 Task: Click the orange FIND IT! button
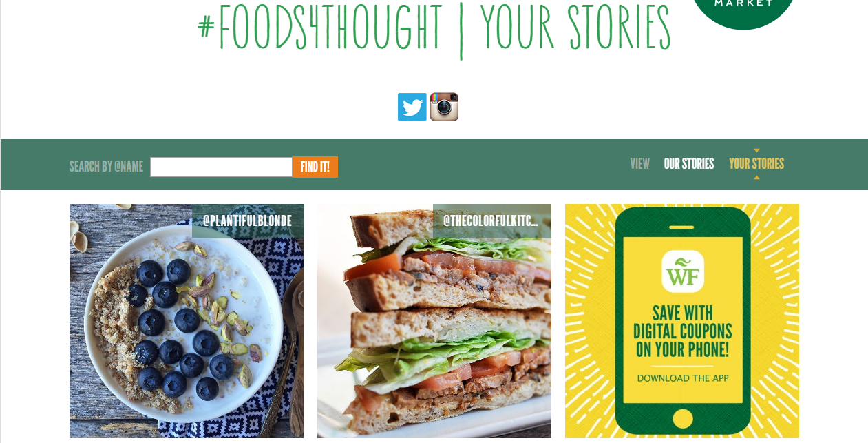pos(315,167)
